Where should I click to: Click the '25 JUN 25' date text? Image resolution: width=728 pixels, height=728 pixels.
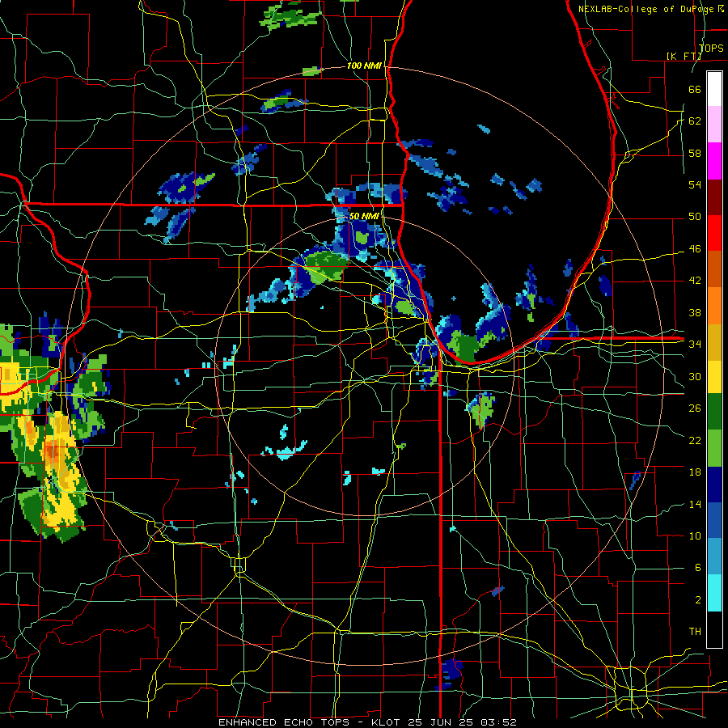pyautogui.click(x=439, y=722)
